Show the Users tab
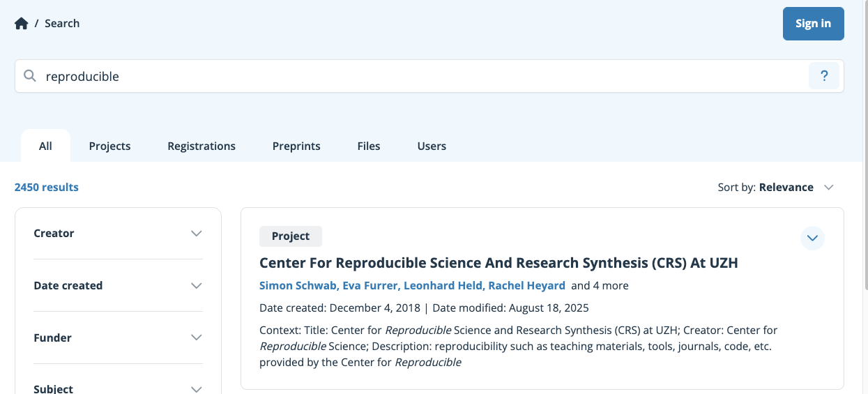 [432, 146]
